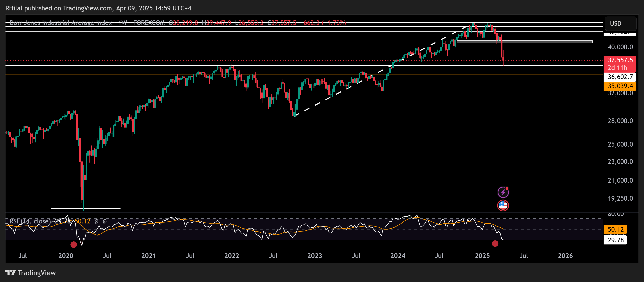Click the 2024 label on time axis
This screenshot has height=282, width=644.
(x=398, y=255)
